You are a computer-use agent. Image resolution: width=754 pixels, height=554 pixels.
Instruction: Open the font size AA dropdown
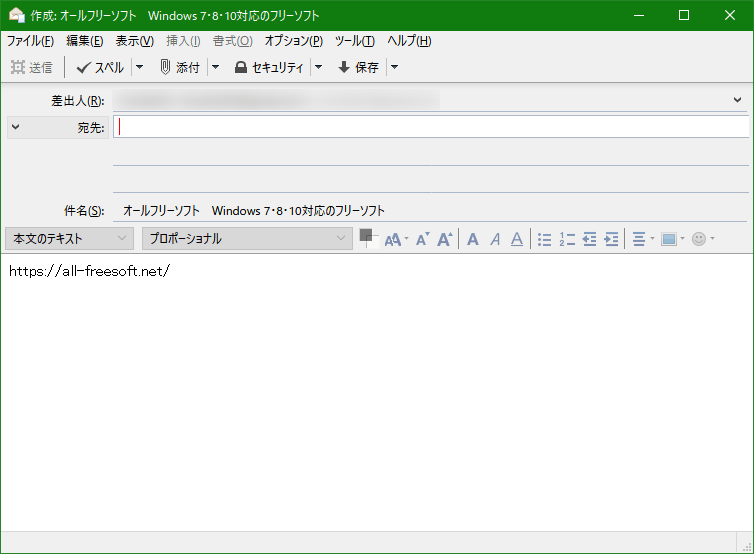tap(396, 239)
